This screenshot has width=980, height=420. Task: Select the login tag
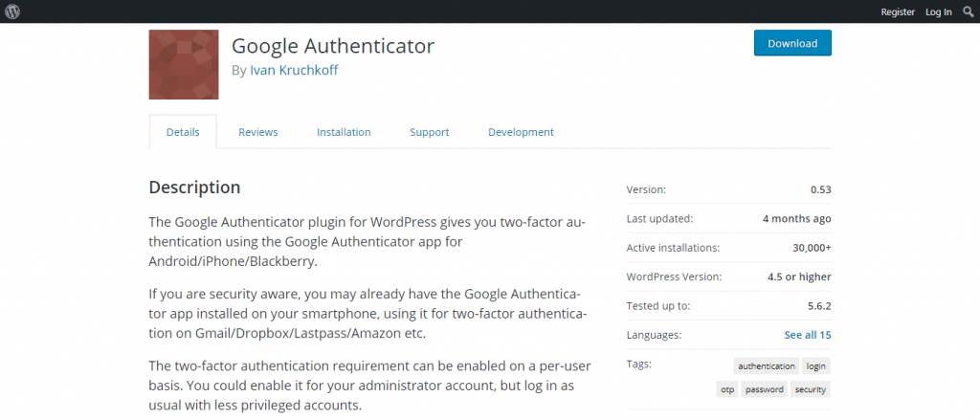815,366
